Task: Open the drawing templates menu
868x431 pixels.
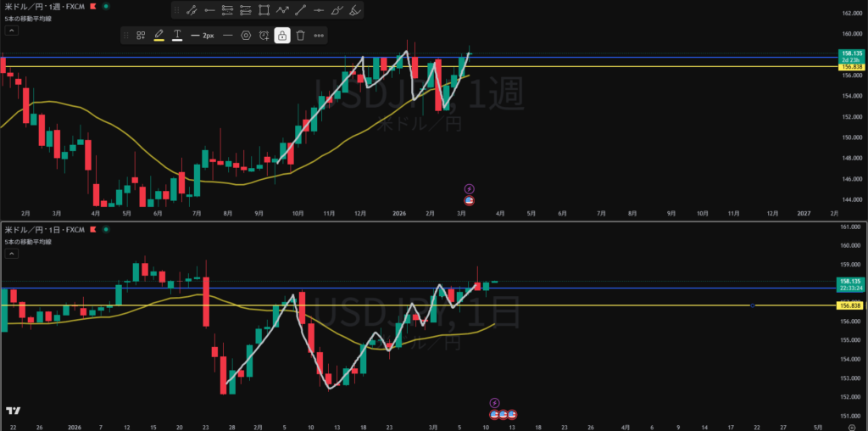Action: 141,36
